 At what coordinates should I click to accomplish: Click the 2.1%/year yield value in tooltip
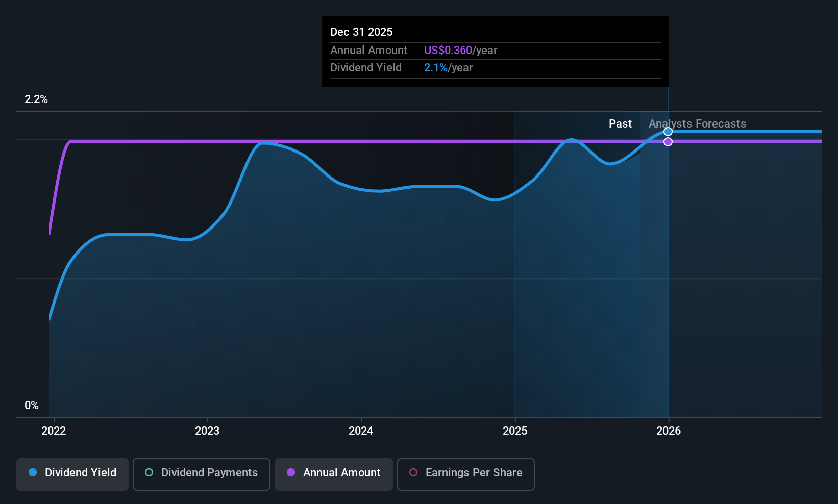[448, 68]
